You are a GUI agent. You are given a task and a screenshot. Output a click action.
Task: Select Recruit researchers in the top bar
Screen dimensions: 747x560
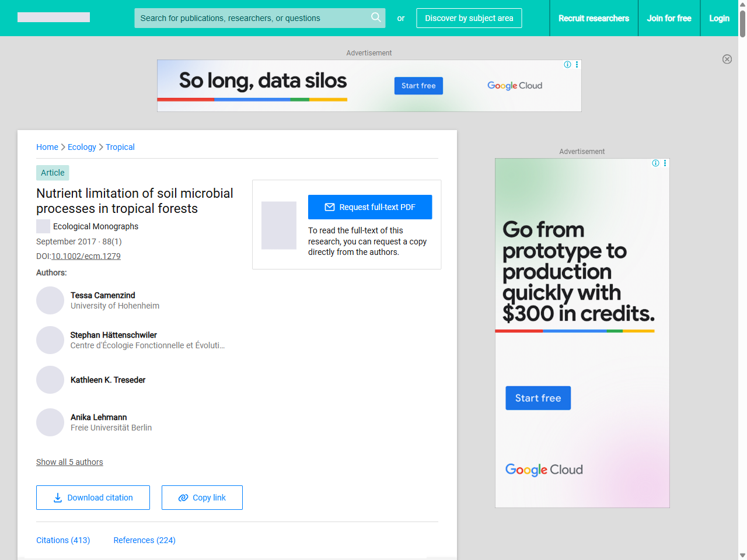point(594,18)
